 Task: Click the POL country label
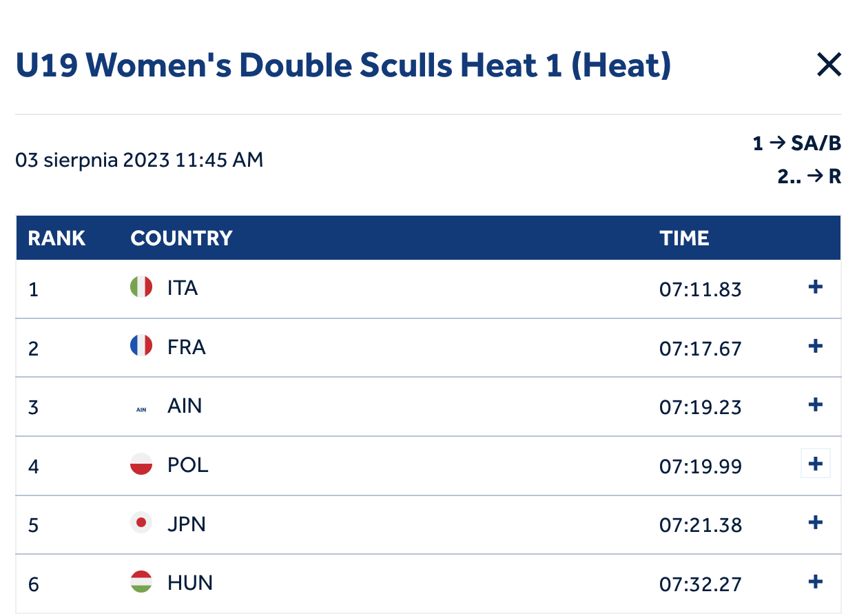(x=187, y=465)
